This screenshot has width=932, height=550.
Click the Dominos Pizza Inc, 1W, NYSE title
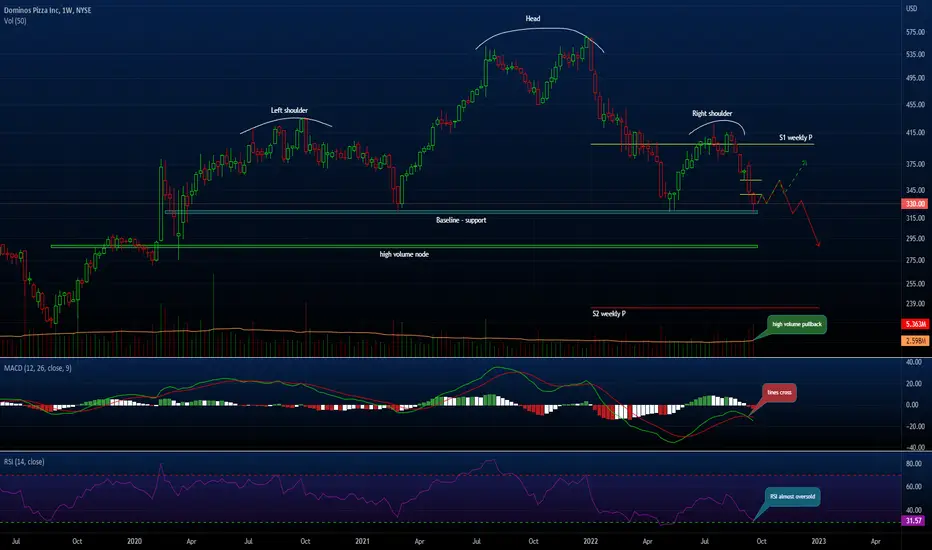click(x=48, y=10)
